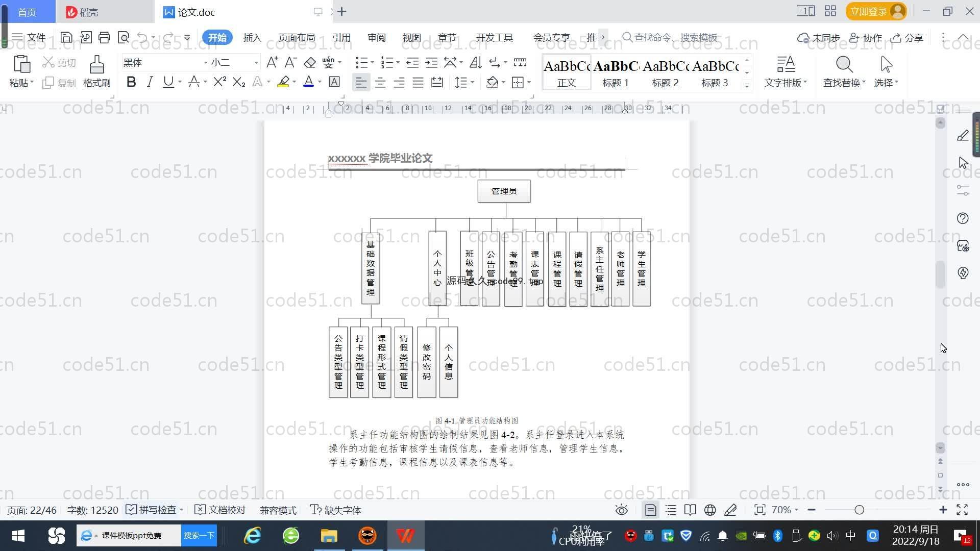
Task: Click the zoom slider handle
Action: pyautogui.click(x=859, y=510)
